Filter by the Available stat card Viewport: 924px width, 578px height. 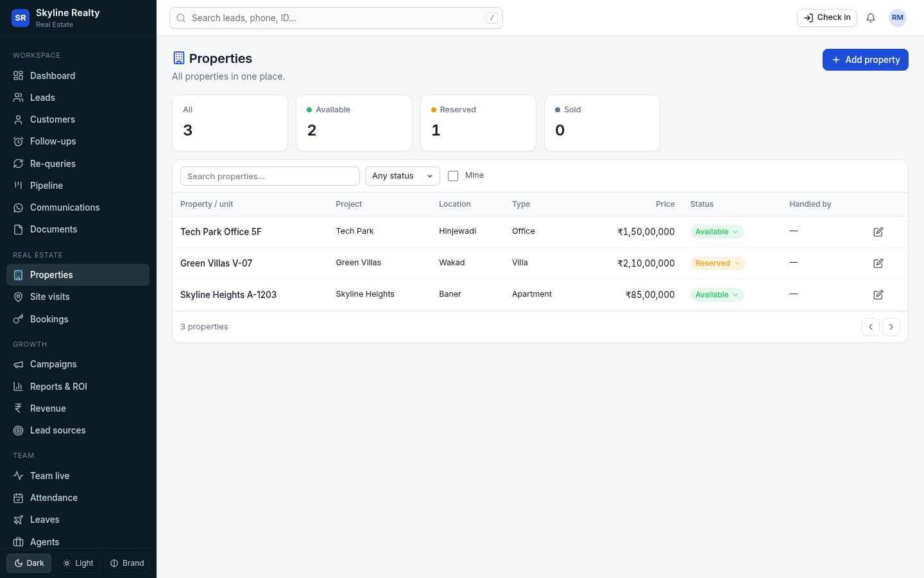click(x=354, y=123)
